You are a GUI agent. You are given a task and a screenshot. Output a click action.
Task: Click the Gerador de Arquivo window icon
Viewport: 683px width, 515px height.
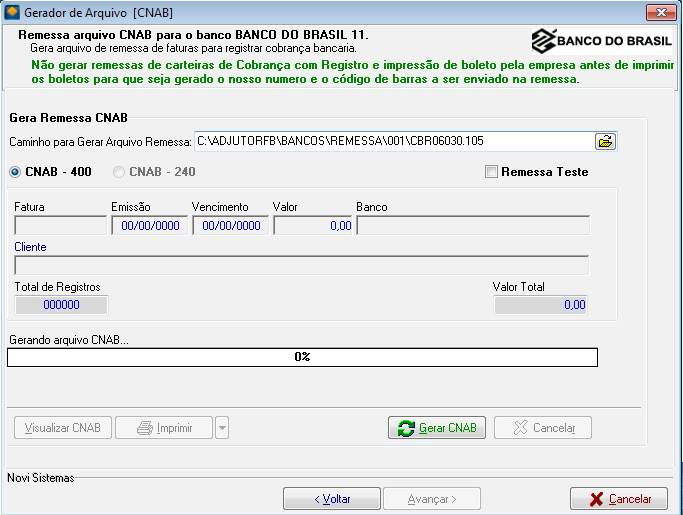(12, 12)
